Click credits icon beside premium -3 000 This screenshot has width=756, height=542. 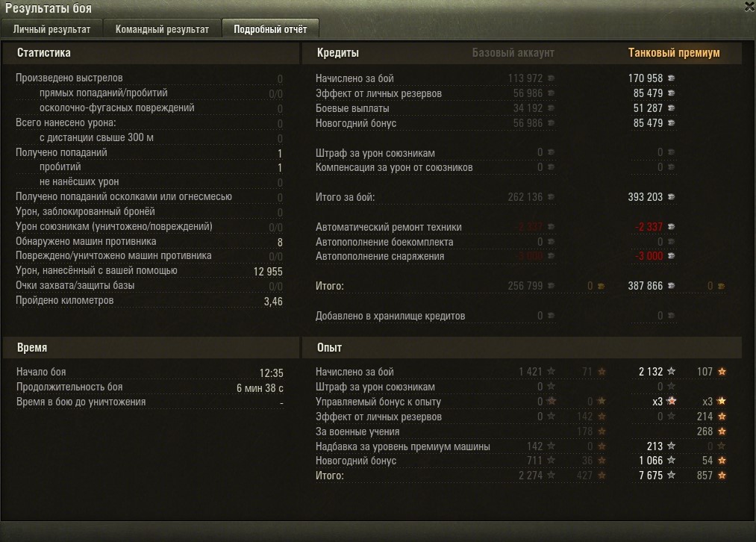tap(671, 256)
